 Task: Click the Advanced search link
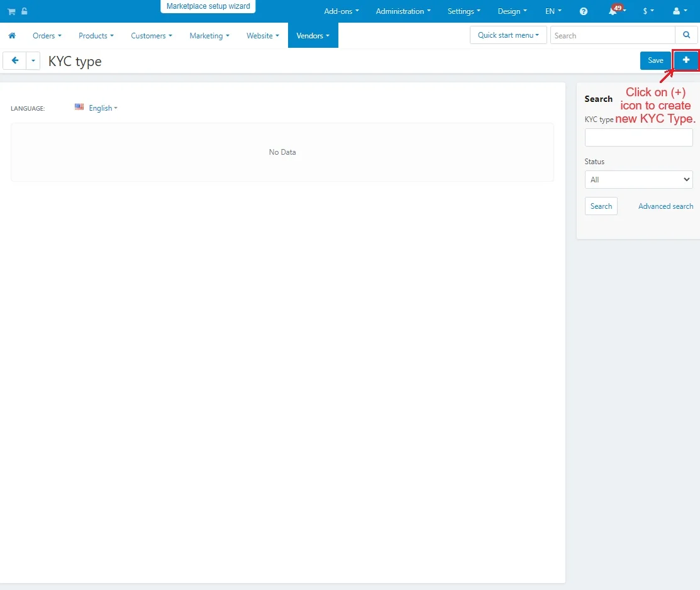[665, 206]
